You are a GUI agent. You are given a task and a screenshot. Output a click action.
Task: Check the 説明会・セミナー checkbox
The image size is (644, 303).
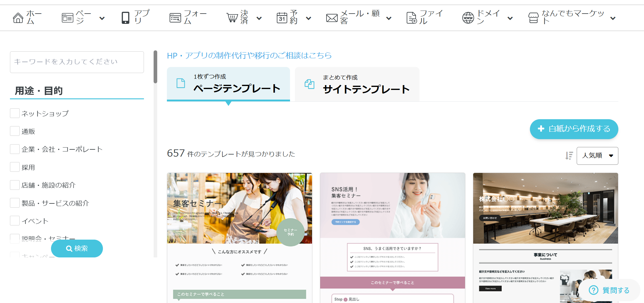coord(15,238)
